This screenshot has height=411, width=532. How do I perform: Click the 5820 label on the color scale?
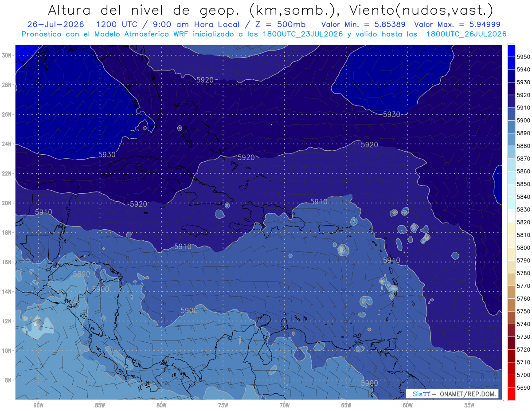pos(523,222)
